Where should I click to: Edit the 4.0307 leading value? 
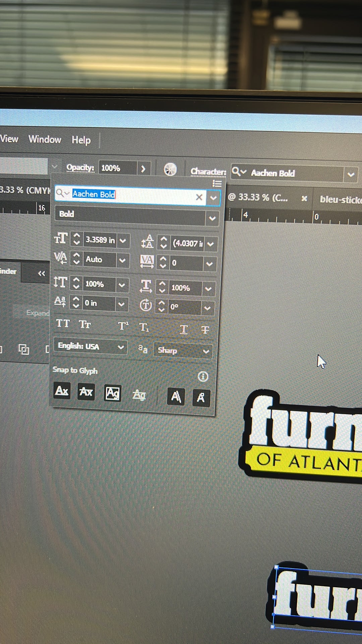187,244
